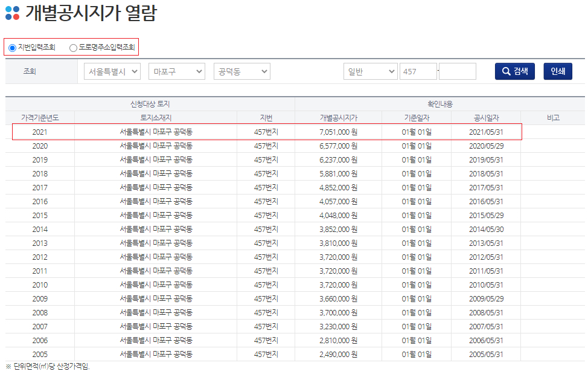588x380 pixels.
Task: Click the empty sub-lot number field
Action: [458, 71]
